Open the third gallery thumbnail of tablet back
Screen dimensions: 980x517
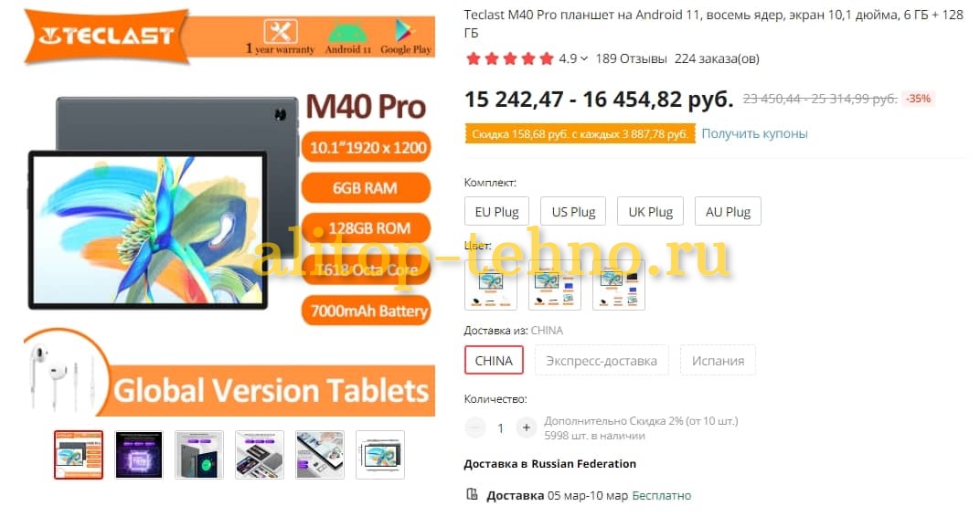198,455
